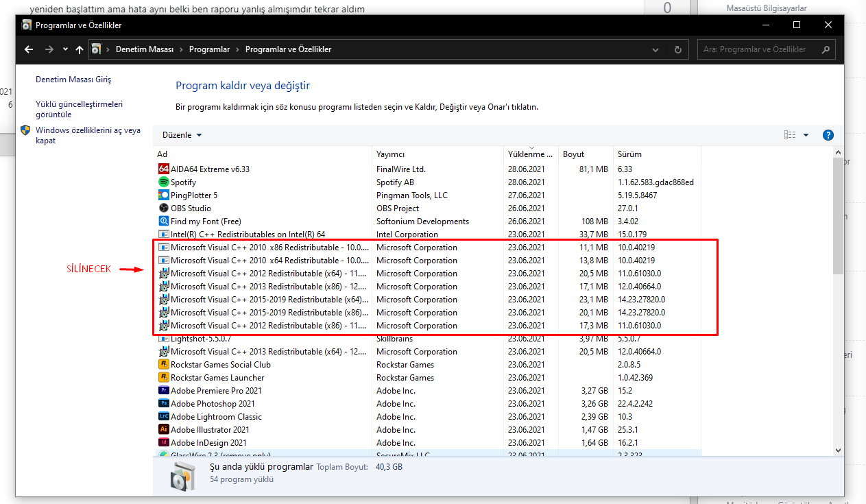Image resolution: width=866 pixels, height=504 pixels.
Task: Click the Adobe Lightroom Classic icon
Action: coord(164,416)
